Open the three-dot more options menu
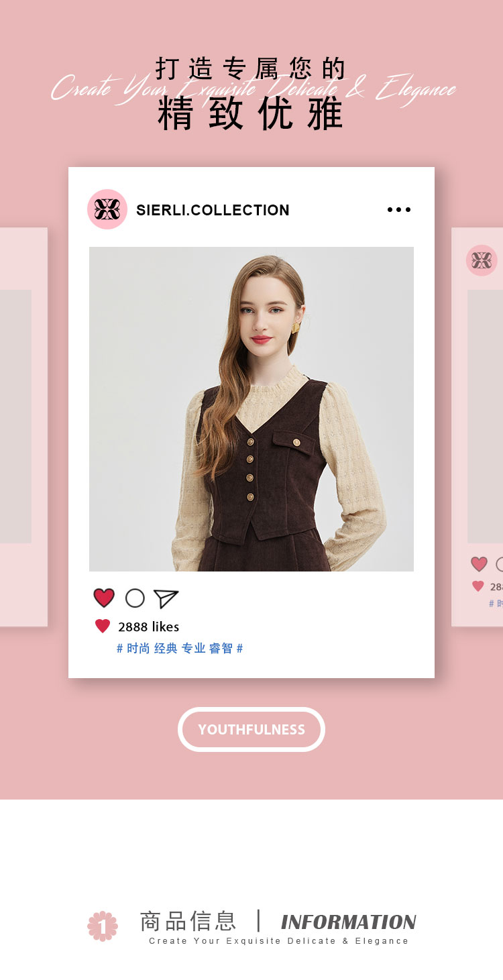 click(399, 210)
